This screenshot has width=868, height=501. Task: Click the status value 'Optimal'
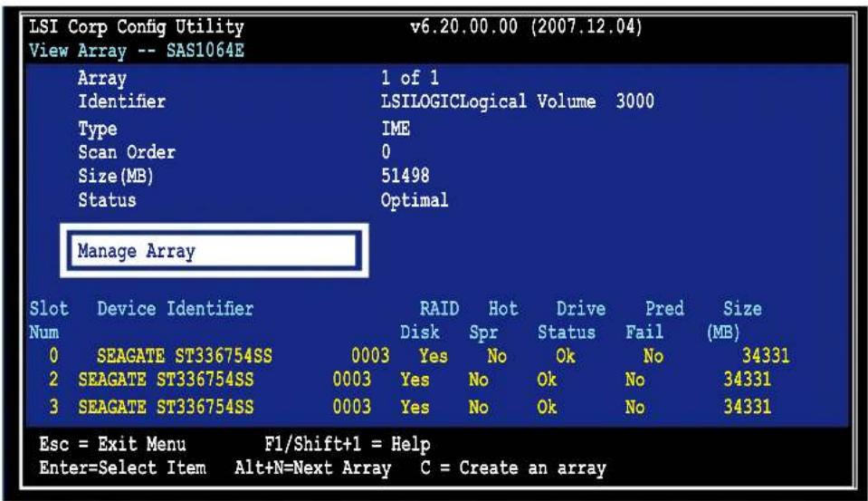point(414,200)
